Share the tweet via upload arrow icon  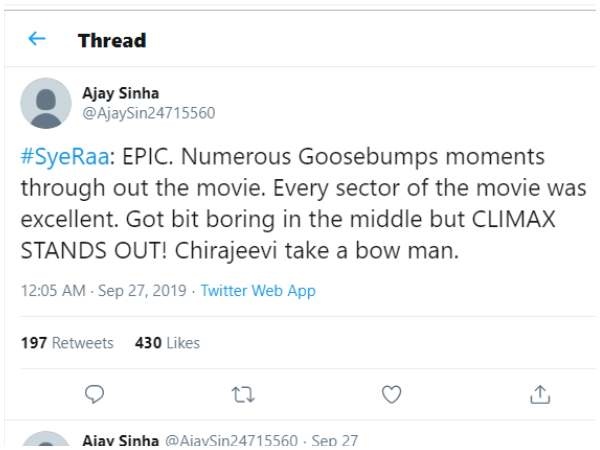(x=540, y=395)
